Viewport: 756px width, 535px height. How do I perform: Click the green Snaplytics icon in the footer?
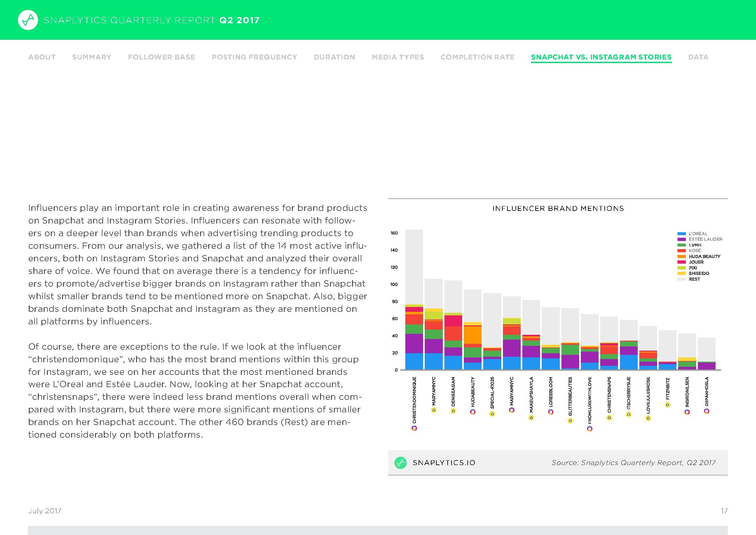click(x=400, y=463)
